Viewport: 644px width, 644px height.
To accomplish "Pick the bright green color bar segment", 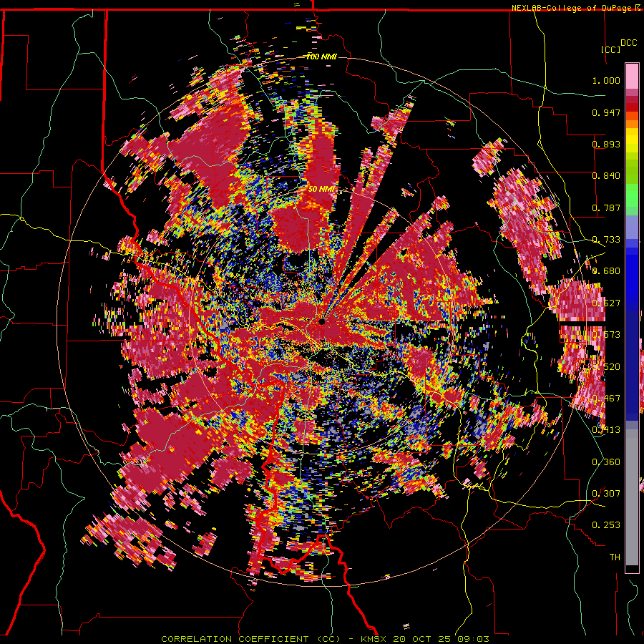I will [632, 195].
